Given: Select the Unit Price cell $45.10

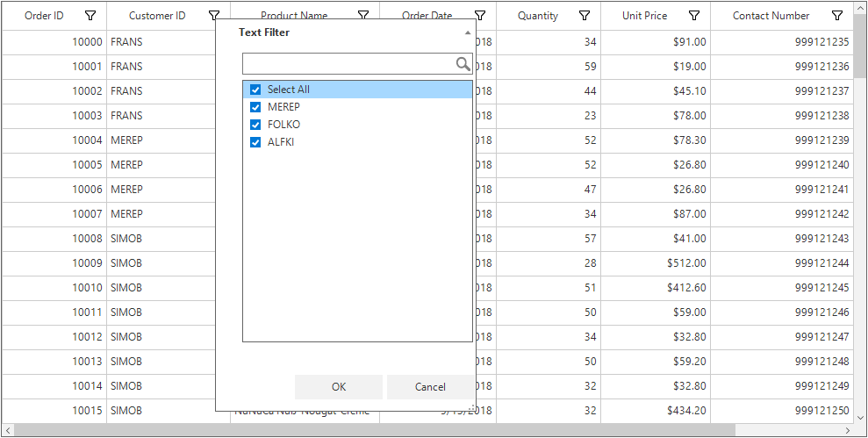Looking at the screenshot, I should coord(656,91).
